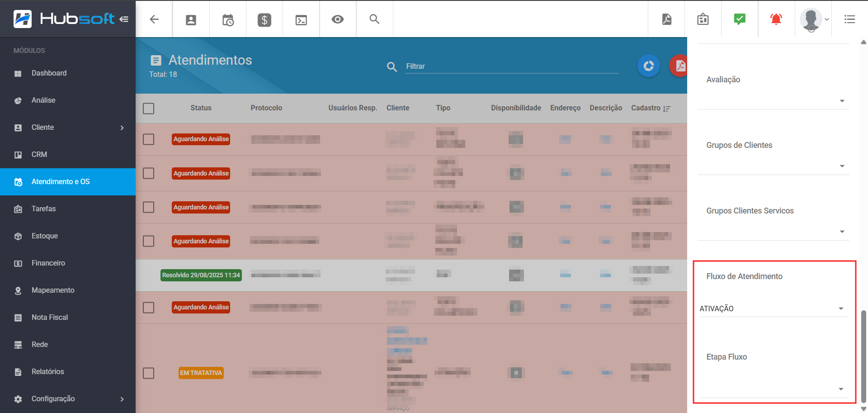Viewport: 868px width, 413px height.
Task: Expand the Avaliação filter dropdown
Action: coord(773,100)
